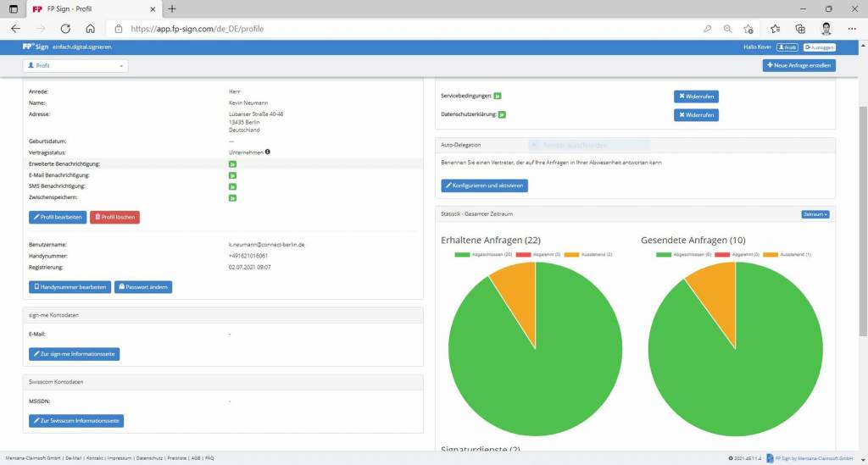The image size is (868, 465).
Task: Click the Profil button in top header
Action: [x=787, y=47]
